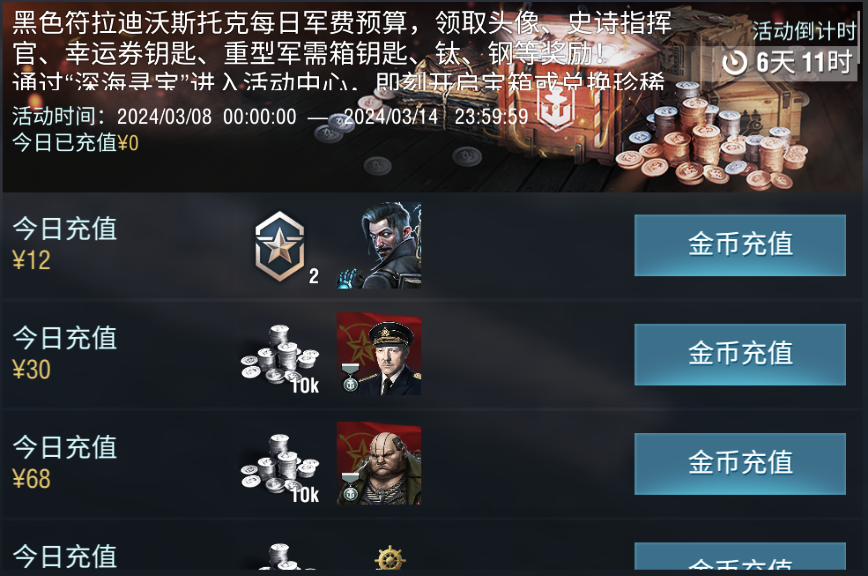Image resolution: width=868 pixels, height=576 pixels.
Task: Tap the 今日充值 ¥68 row label
Action: click(65, 463)
